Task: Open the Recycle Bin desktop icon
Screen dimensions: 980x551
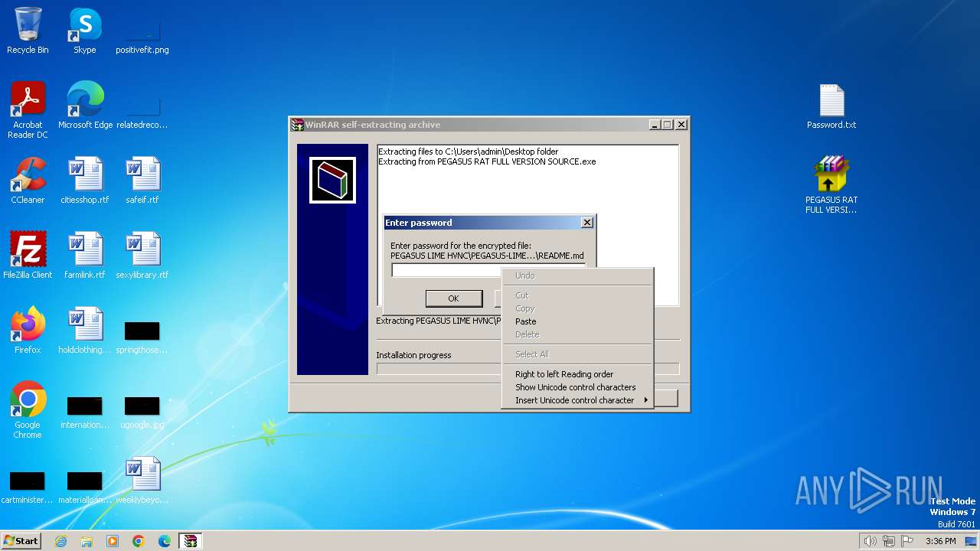Action: pos(28,31)
